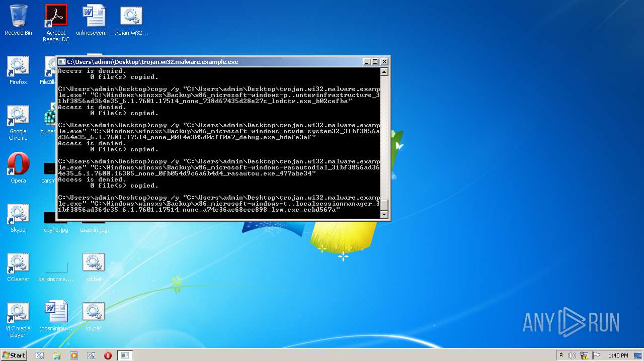Open Windows Media Player from taskbar
Viewport: 644px width, 362px height.
click(x=74, y=355)
